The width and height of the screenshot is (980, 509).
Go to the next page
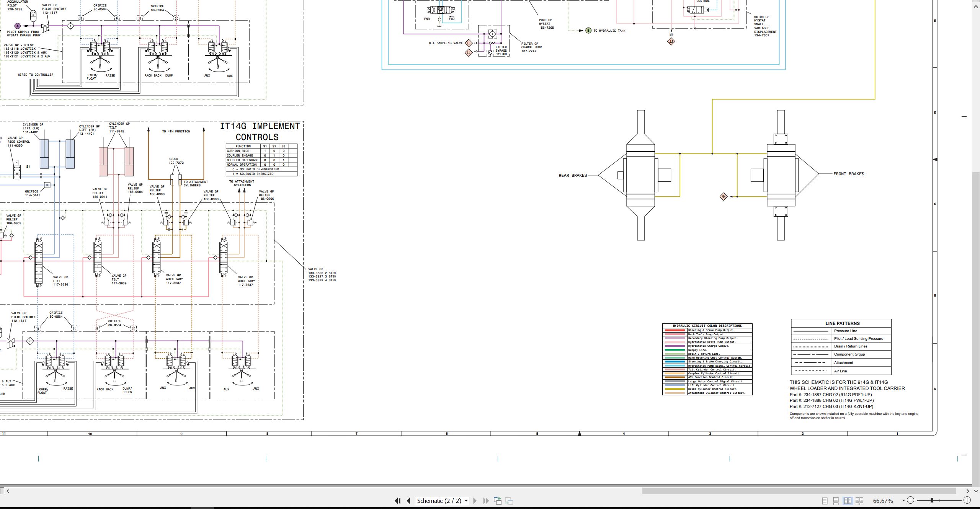(x=475, y=501)
